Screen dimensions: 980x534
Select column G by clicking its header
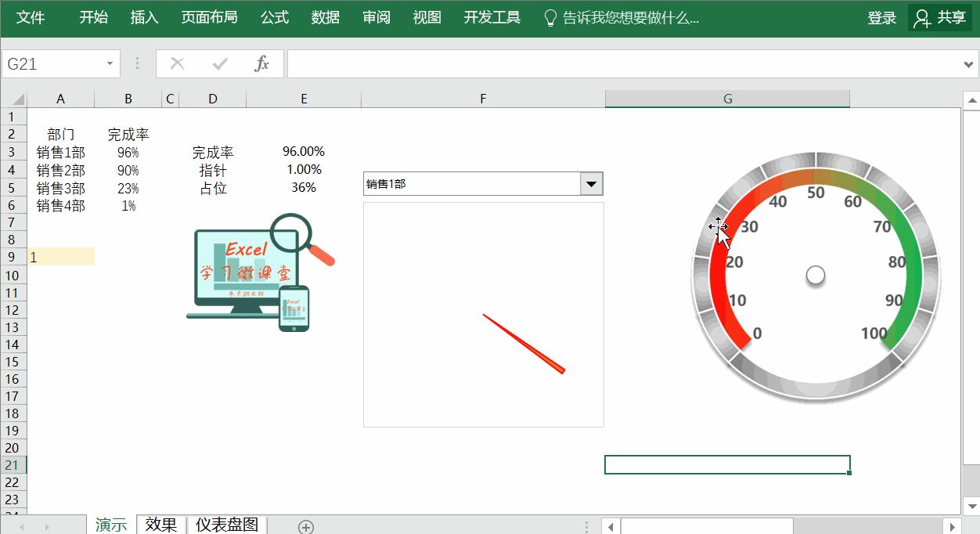(727, 99)
